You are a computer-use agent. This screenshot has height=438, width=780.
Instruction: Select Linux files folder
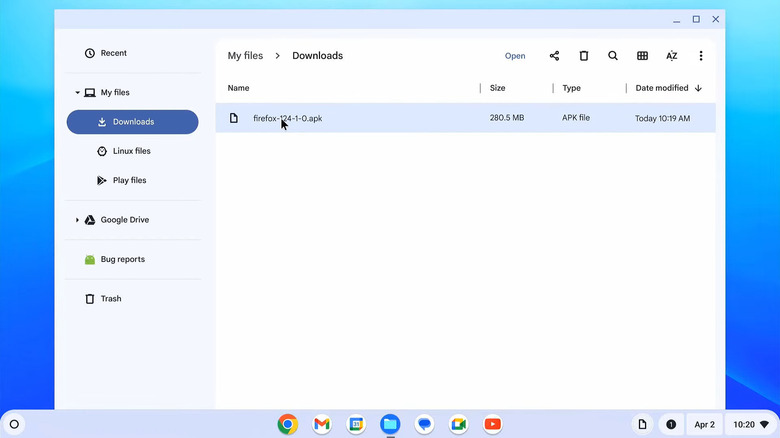pos(131,151)
